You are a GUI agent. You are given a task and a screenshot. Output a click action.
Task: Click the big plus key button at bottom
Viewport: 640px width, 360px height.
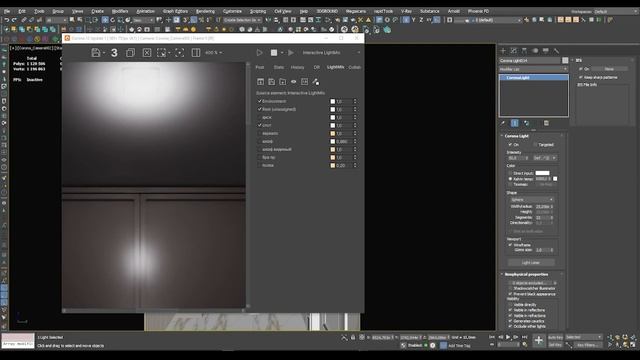tap(538, 340)
